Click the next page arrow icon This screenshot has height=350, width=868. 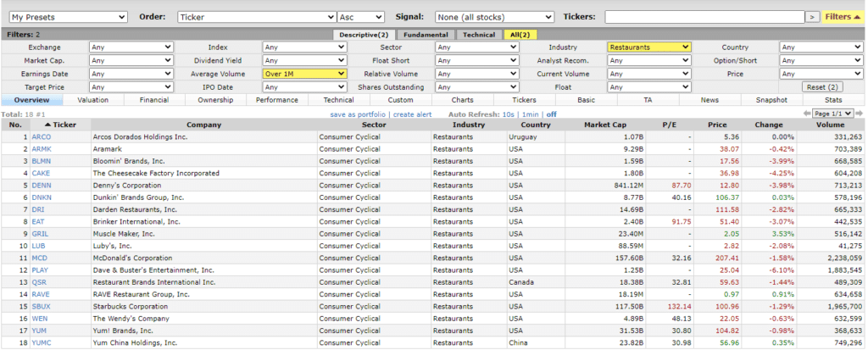860,114
